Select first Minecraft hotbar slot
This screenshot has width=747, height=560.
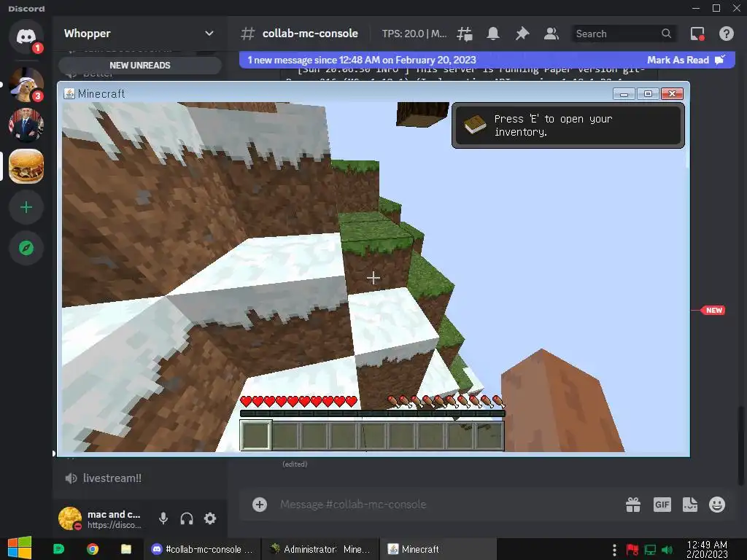pos(256,435)
